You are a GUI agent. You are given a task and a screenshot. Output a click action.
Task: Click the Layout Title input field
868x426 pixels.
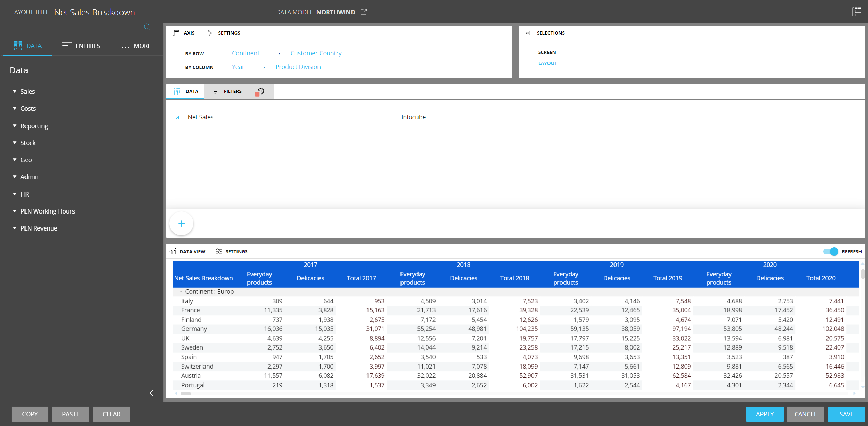click(155, 12)
